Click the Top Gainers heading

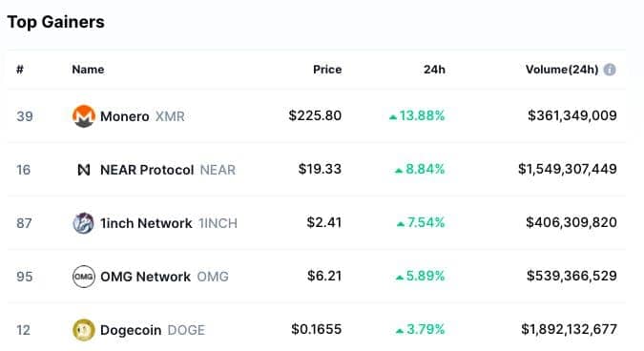point(56,22)
